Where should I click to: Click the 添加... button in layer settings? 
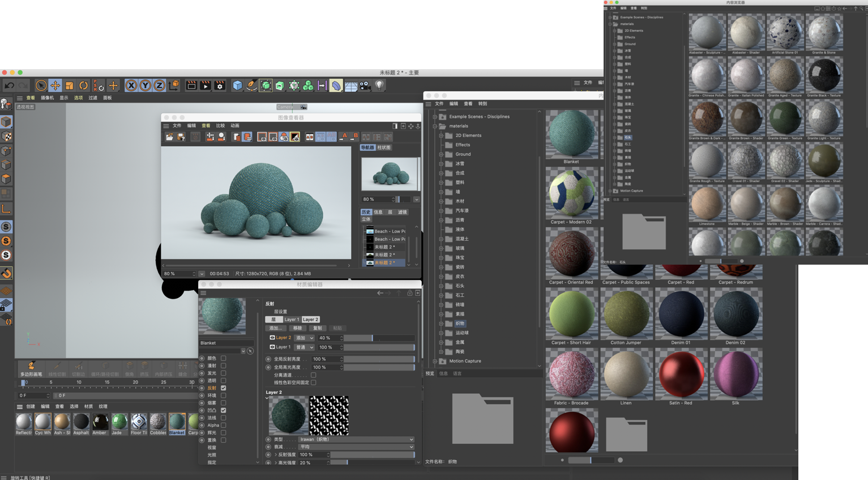click(275, 328)
